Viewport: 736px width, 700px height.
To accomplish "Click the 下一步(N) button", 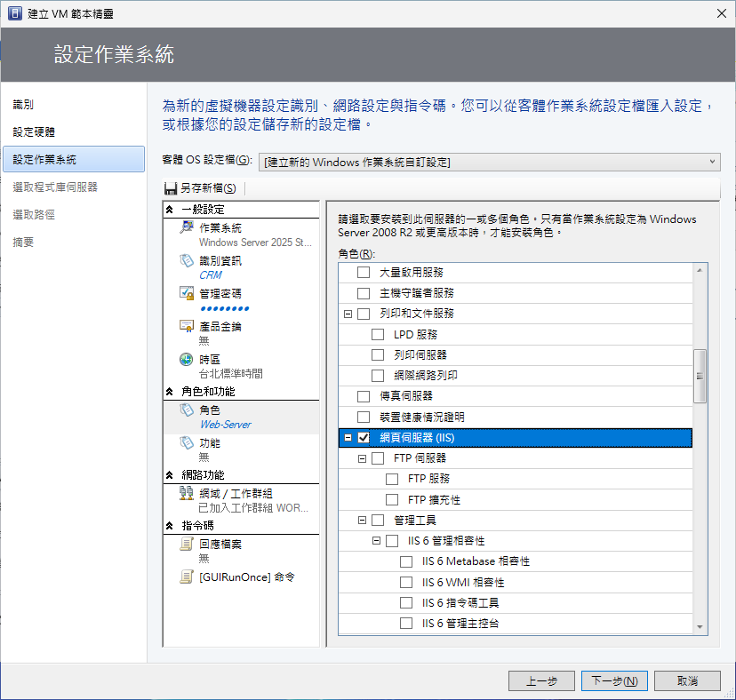I will coord(614,681).
